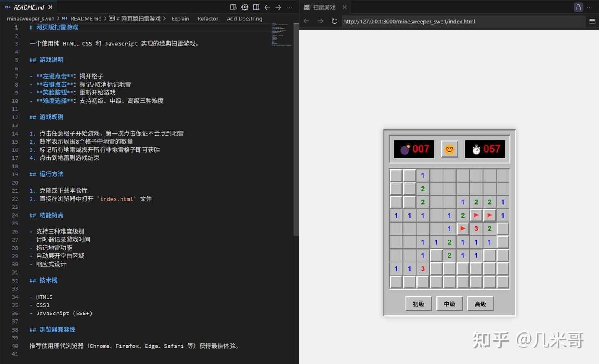Viewport: 599px width, 364px height.
Task: Split the editor using the split icon
Action: pyautogui.click(x=256, y=7)
